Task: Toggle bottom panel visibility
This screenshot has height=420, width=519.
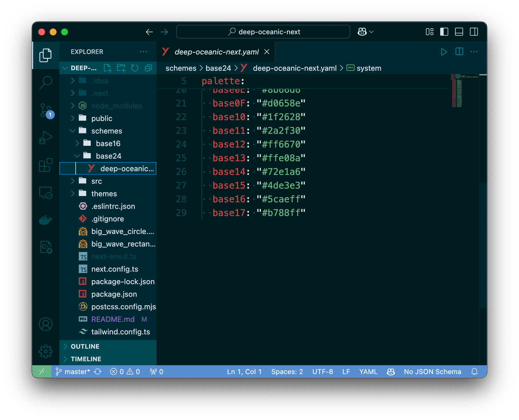Action: (x=459, y=32)
